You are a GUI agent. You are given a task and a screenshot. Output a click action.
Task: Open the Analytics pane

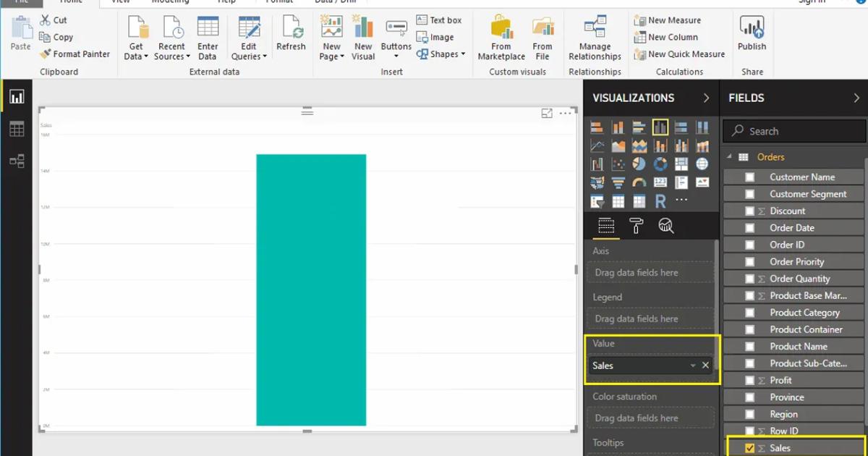pos(666,226)
